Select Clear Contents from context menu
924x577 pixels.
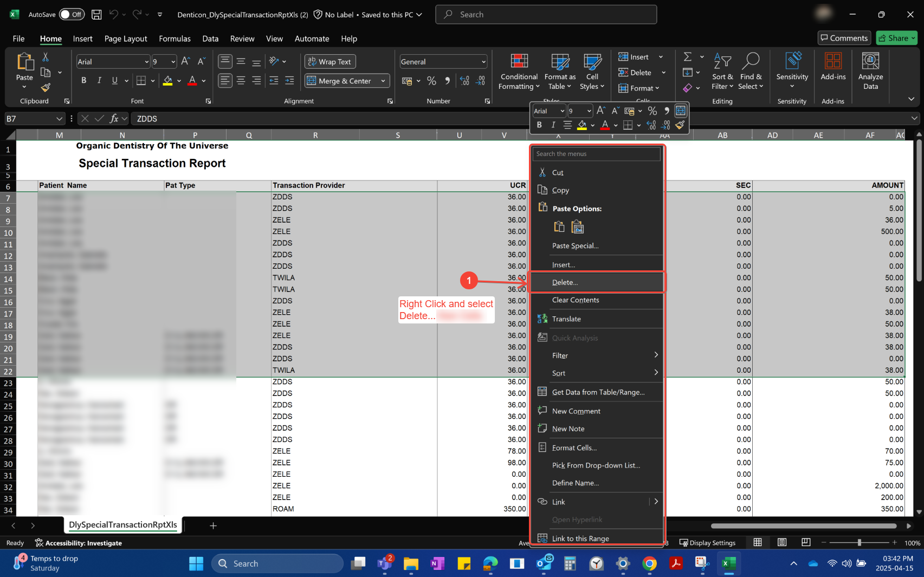597,300
